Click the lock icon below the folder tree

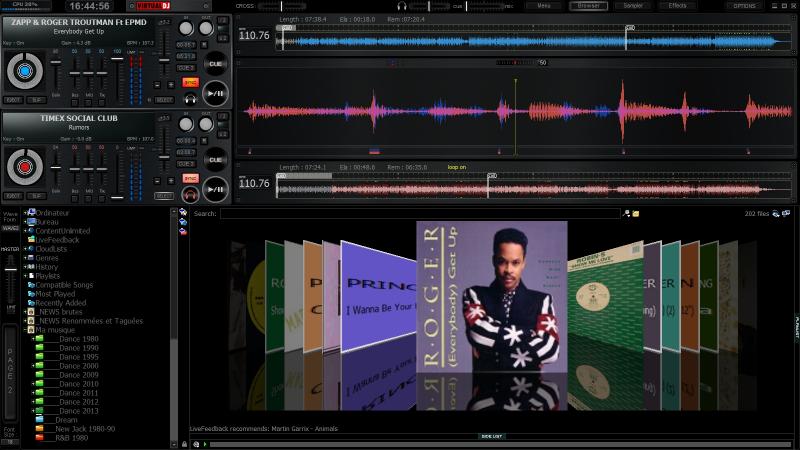[x=184, y=444]
